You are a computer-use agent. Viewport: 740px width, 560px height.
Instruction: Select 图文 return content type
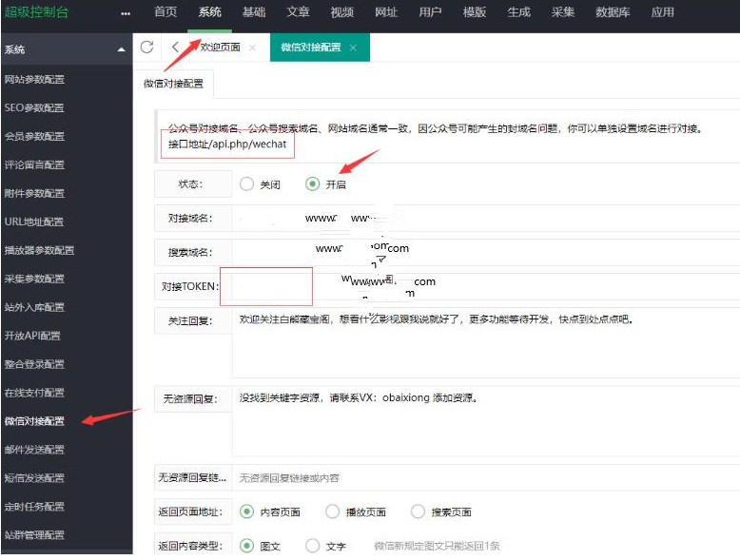click(246, 546)
